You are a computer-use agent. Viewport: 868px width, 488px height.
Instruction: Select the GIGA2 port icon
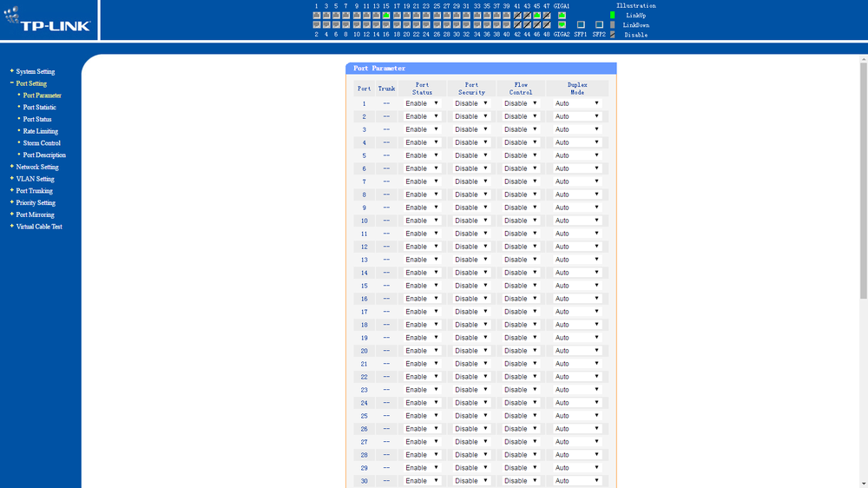562,25
